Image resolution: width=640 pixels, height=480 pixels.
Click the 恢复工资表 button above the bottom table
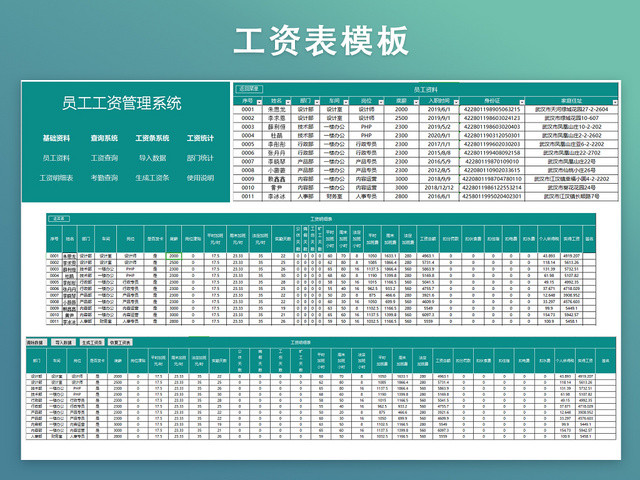120,342
